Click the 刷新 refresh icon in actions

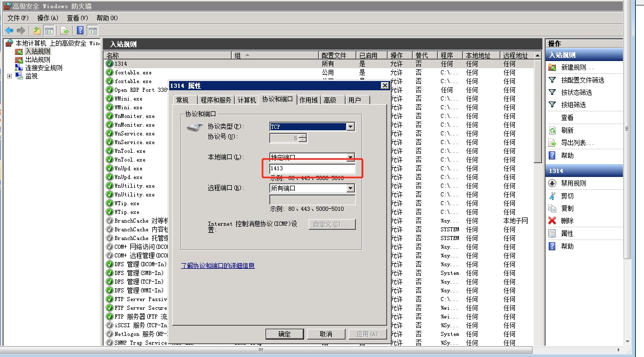(x=552, y=130)
